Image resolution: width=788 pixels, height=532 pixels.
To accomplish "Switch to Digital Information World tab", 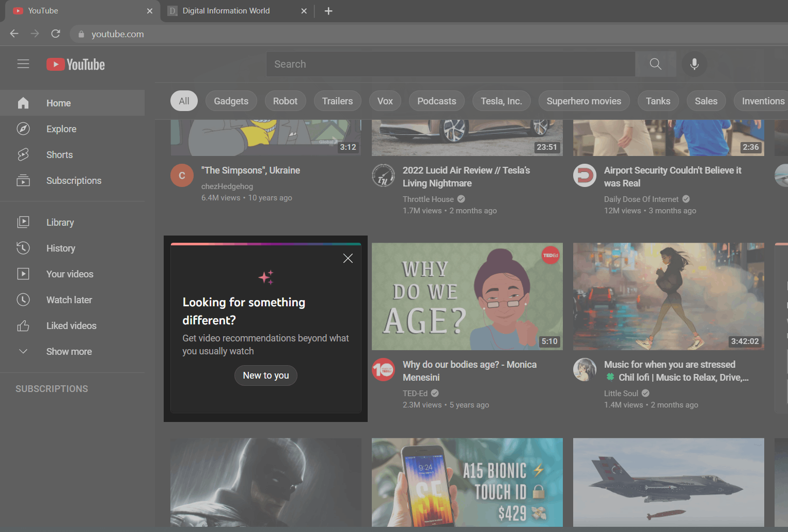I will pos(238,11).
